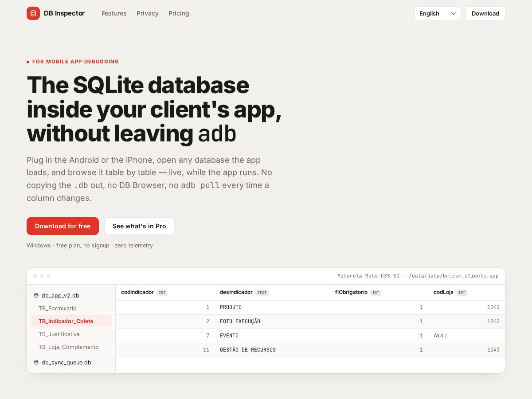
Task: Click the codIndicador column header
Action: click(165, 292)
